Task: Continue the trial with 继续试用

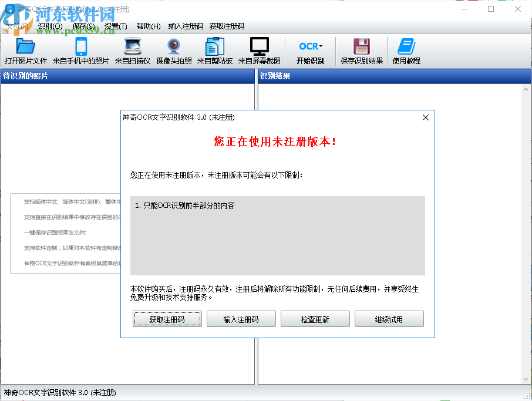Action: (389, 319)
